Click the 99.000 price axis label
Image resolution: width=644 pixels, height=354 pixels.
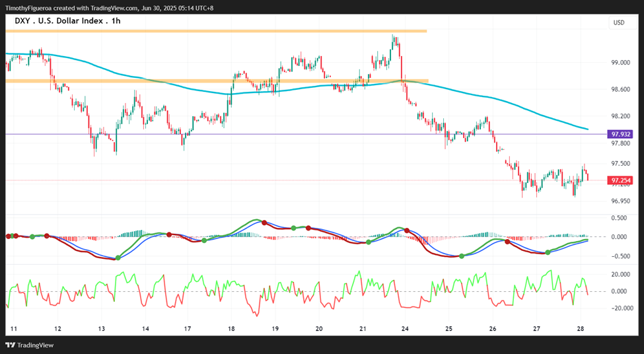(621, 63)
